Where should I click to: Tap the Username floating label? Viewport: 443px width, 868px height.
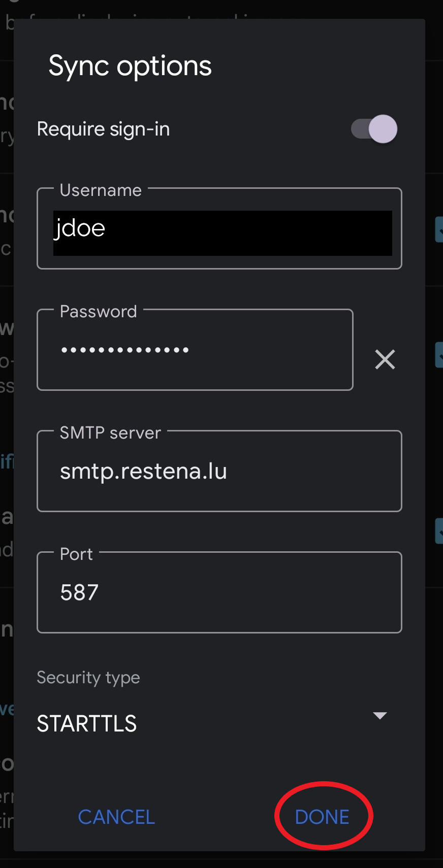(101, 190)
